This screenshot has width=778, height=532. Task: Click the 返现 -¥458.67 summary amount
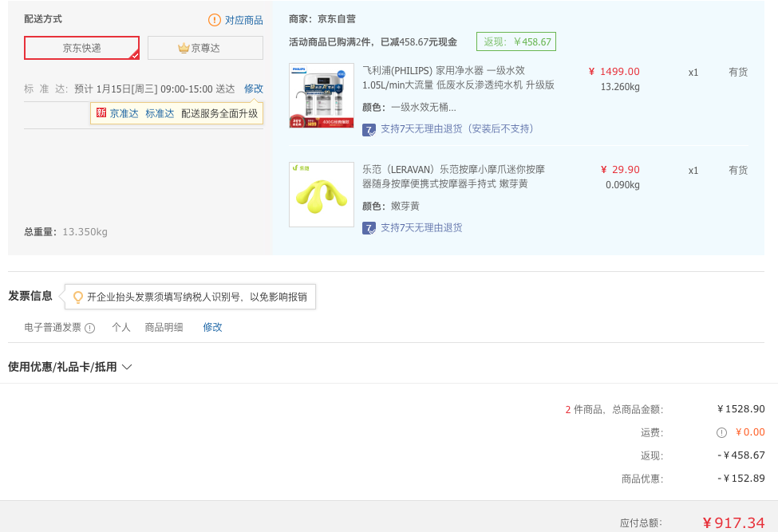pyautogui.click(x=741, y=455)
